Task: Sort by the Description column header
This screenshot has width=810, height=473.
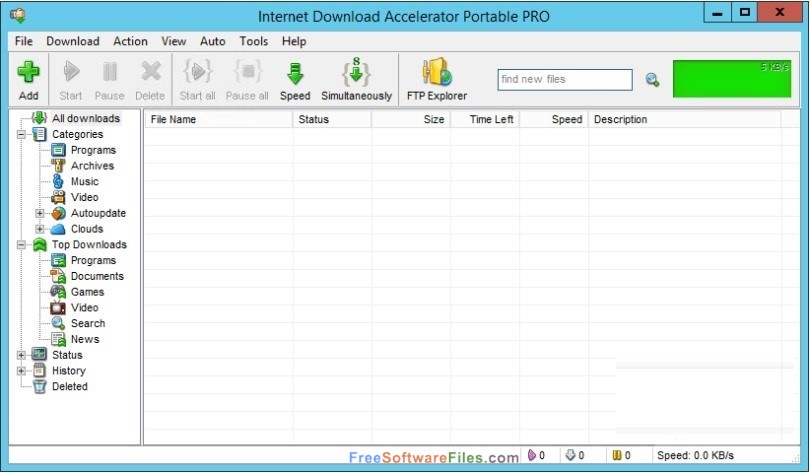Action: 685,119
